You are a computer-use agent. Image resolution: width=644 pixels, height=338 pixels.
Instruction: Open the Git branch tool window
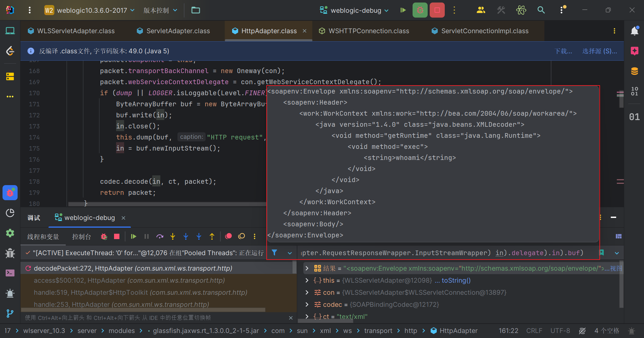coord(10,313)
